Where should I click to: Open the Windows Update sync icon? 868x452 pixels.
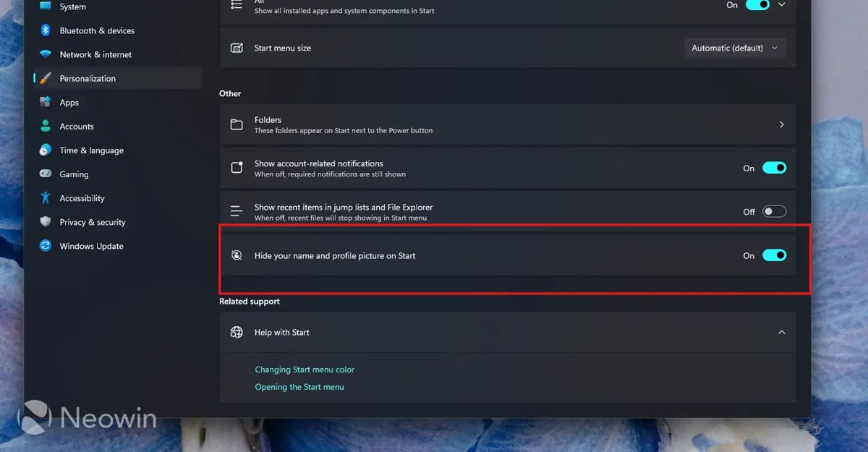[x=46, y=245]
